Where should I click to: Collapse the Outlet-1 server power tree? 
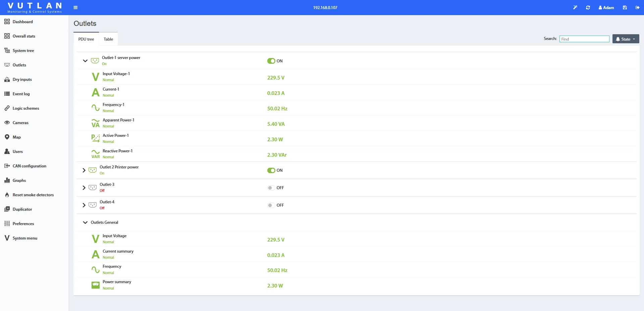click(85, 61)
